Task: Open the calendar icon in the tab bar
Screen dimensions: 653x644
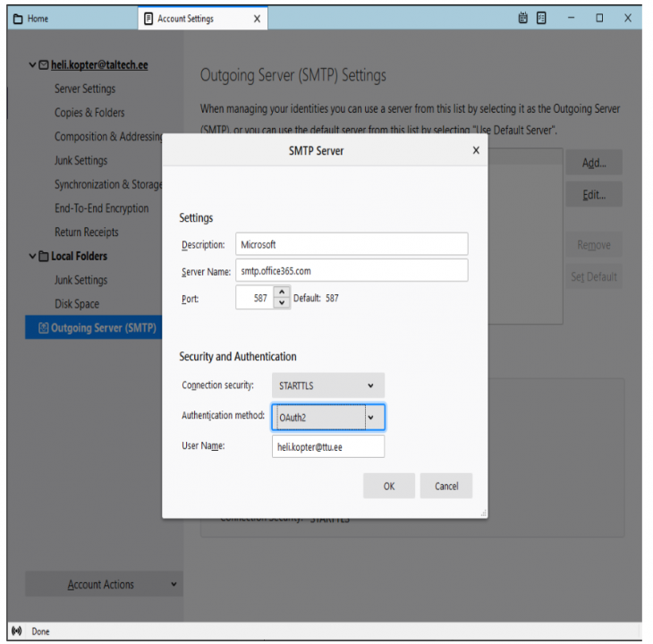Action: click(x=522, y=18)
